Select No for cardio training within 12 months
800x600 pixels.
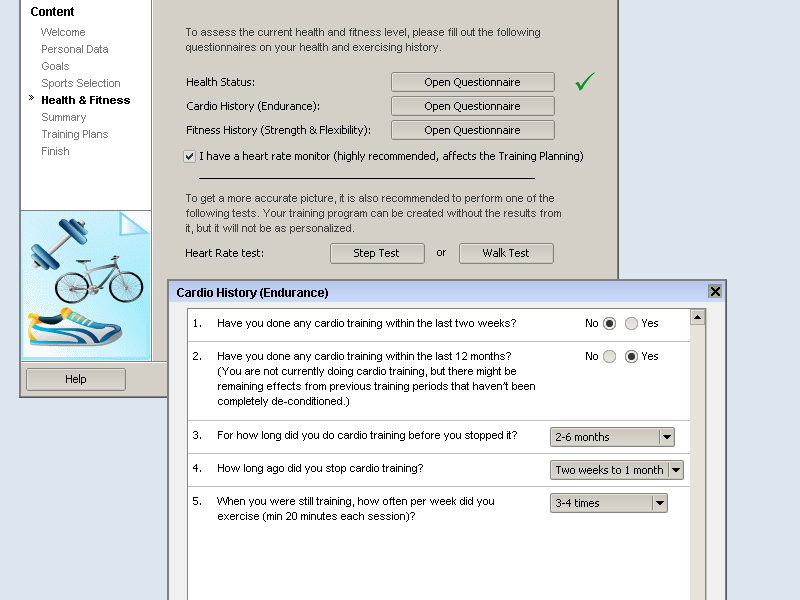click(x=610, y=357)
